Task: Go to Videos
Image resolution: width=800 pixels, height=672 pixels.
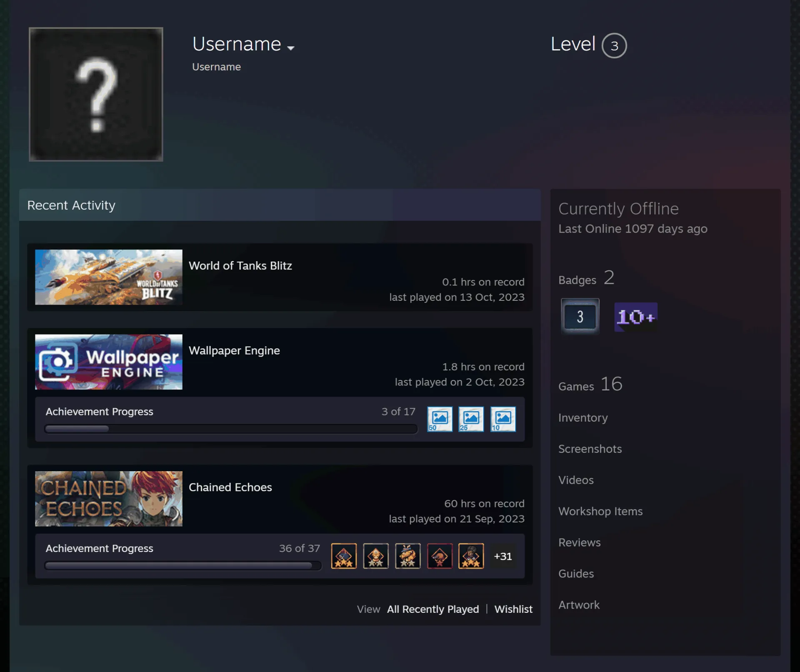Action: click(x=576, y=480)
